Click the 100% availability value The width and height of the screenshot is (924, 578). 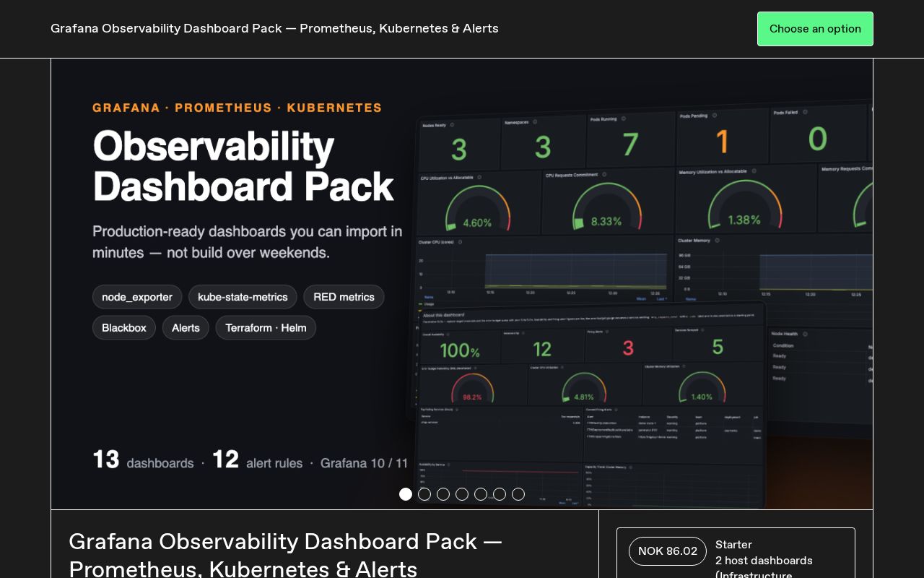[x=460, y=350]
